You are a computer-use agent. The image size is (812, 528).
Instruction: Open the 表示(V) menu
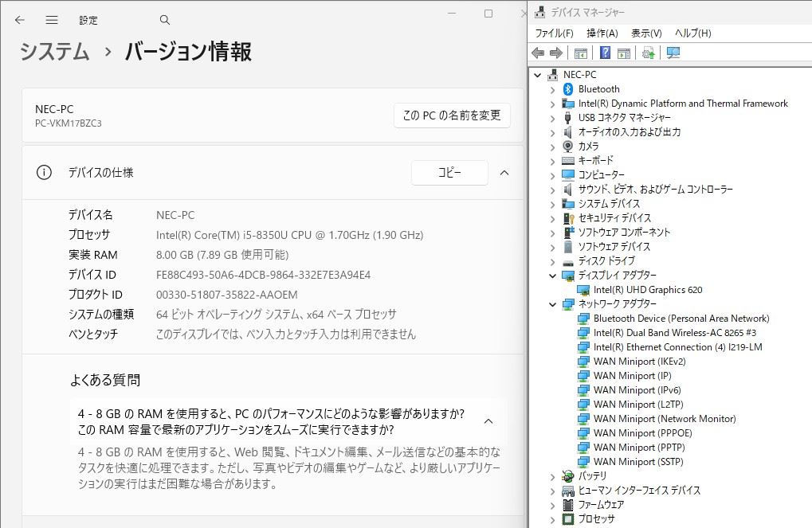[646, 33]
